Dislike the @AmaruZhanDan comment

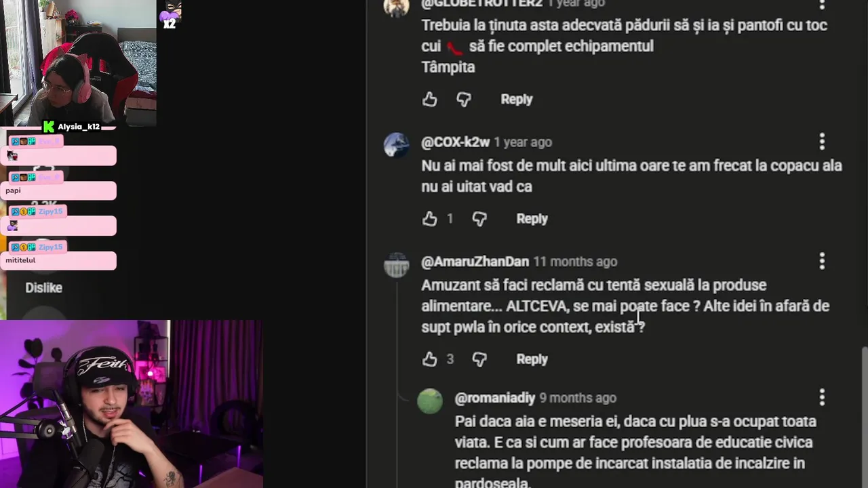(479, 359)
